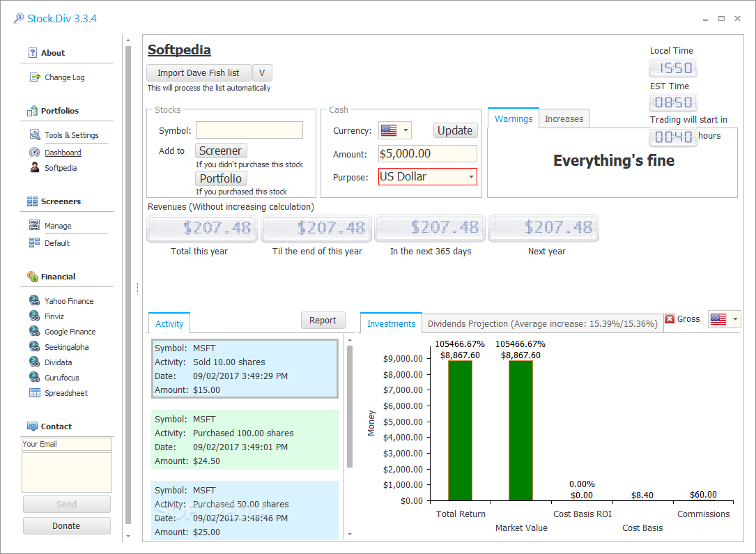
Task: Expand the V dropdown beside Import button
Action: coord(262,72)
